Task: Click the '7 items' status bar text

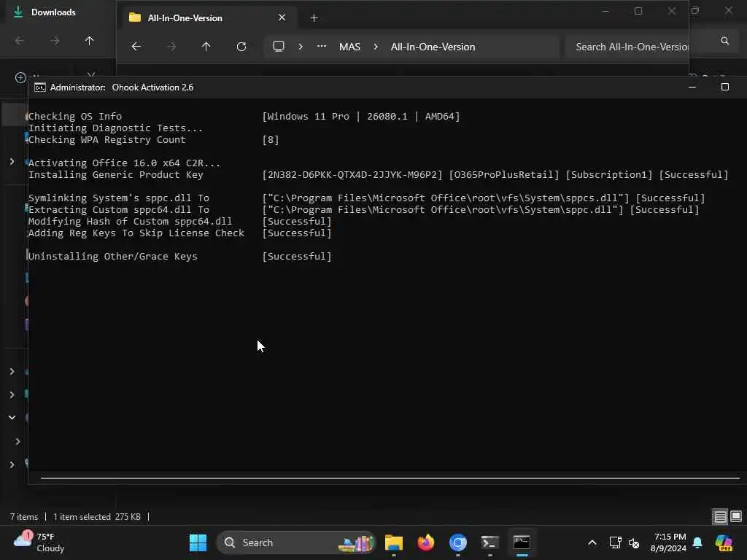Action: coord(24,517)
